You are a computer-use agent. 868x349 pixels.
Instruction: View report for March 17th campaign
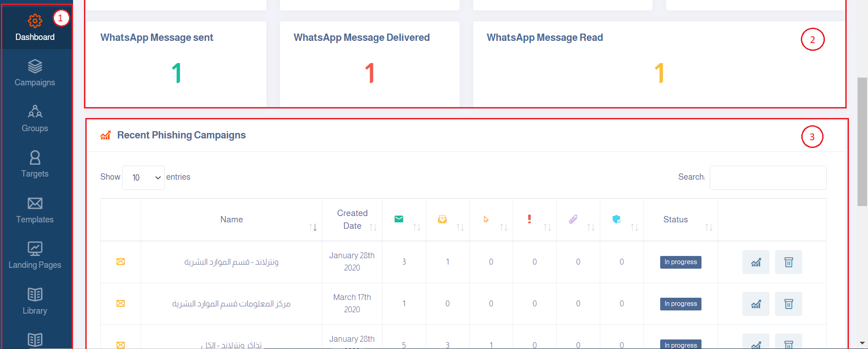coord(756,304)
